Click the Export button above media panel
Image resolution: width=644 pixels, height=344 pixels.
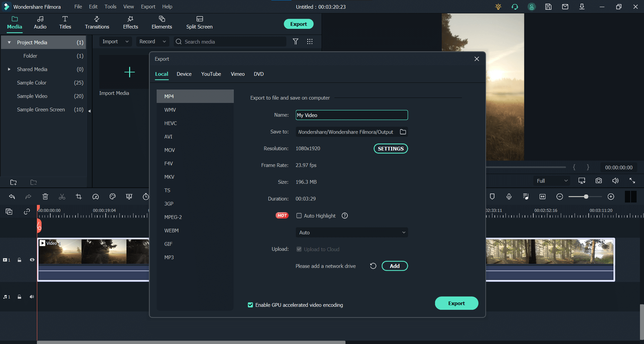(299, 24)
